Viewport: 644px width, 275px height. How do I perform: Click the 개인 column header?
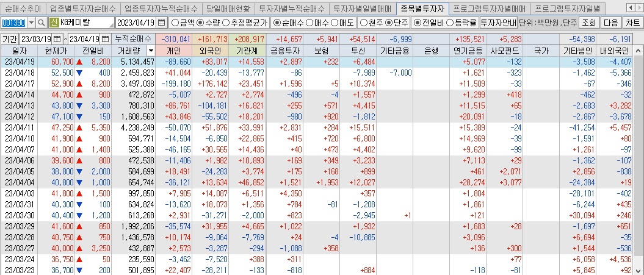click(x=173, y=51)
